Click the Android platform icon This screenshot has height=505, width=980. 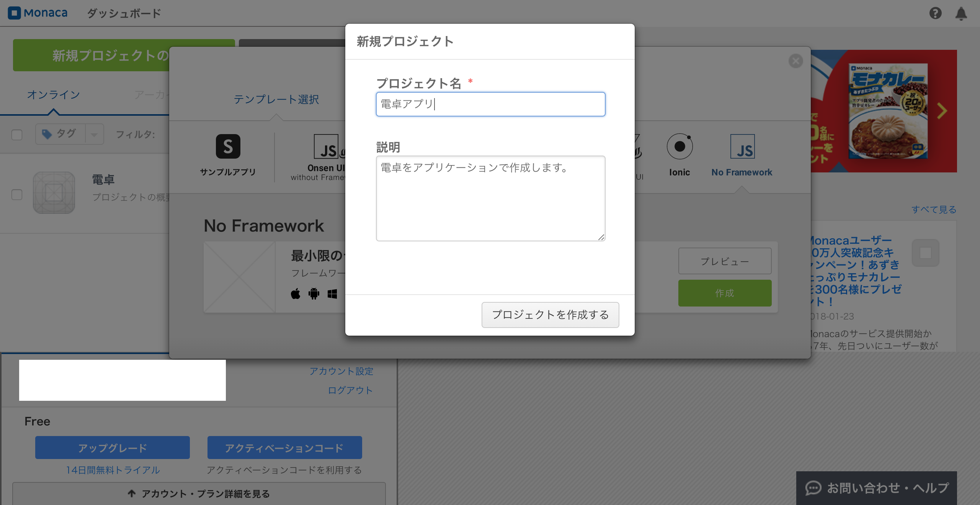pos(314,293)
